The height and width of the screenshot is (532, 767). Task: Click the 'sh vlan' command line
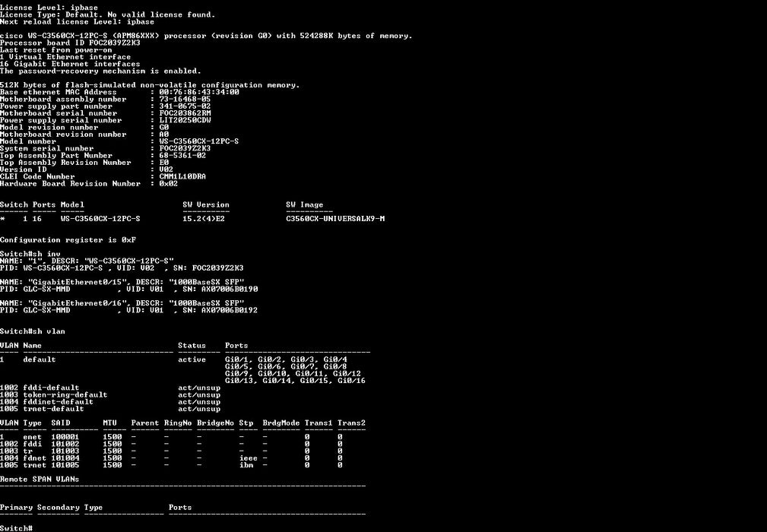coord(32,331)
